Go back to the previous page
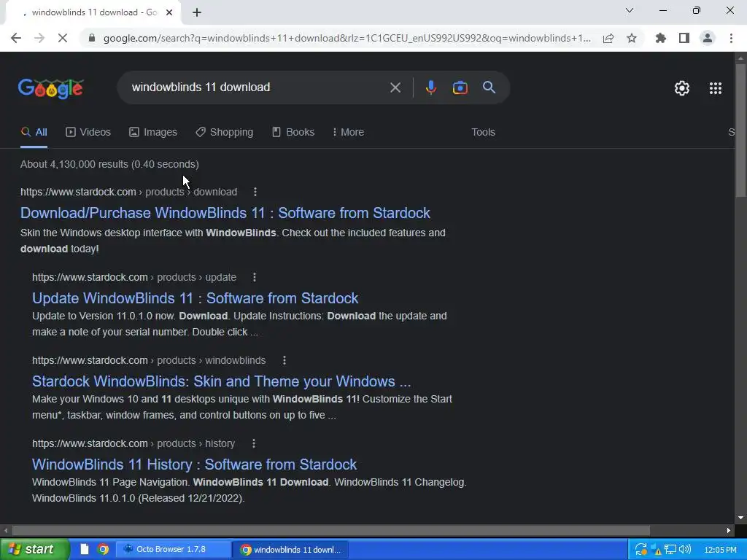This screenshot has height=560, width=747. (x=16, y=38)
